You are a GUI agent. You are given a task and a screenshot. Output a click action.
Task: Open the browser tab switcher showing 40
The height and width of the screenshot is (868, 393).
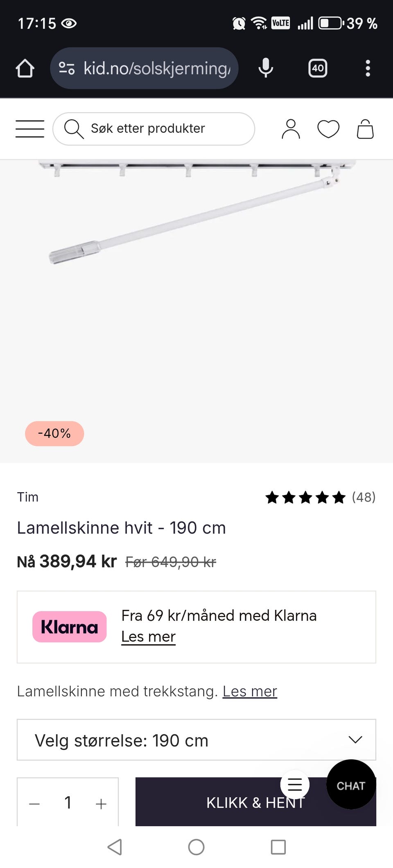pos(318,68)
